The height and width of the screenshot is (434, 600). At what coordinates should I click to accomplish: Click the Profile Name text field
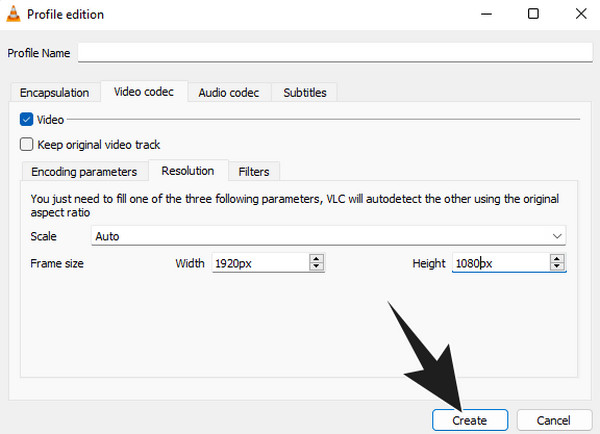335,52
